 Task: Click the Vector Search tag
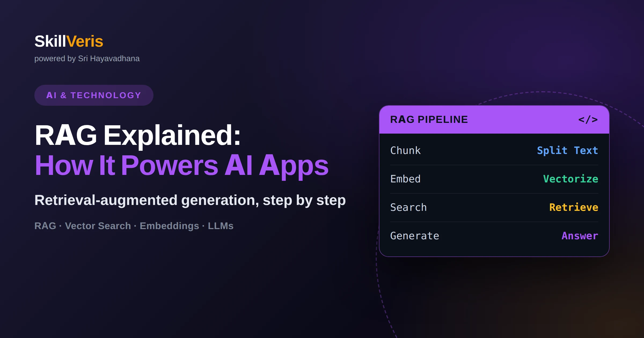(98, 226)
